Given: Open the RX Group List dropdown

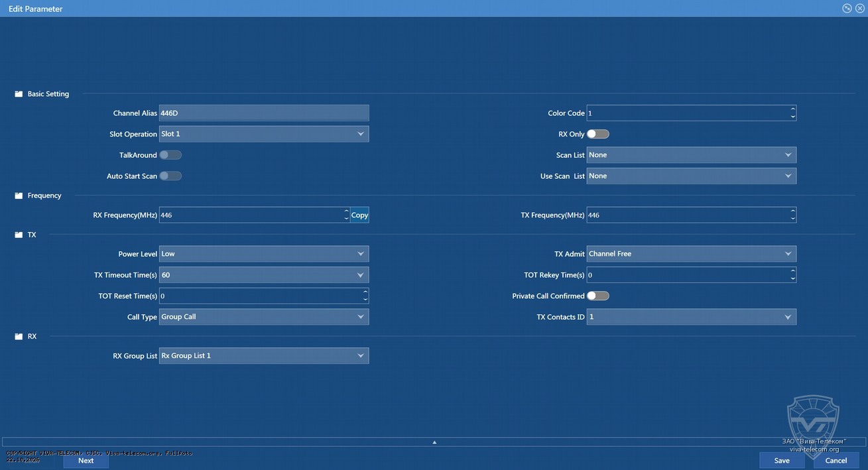Looking at the screenshot, I should click(264, 356).
